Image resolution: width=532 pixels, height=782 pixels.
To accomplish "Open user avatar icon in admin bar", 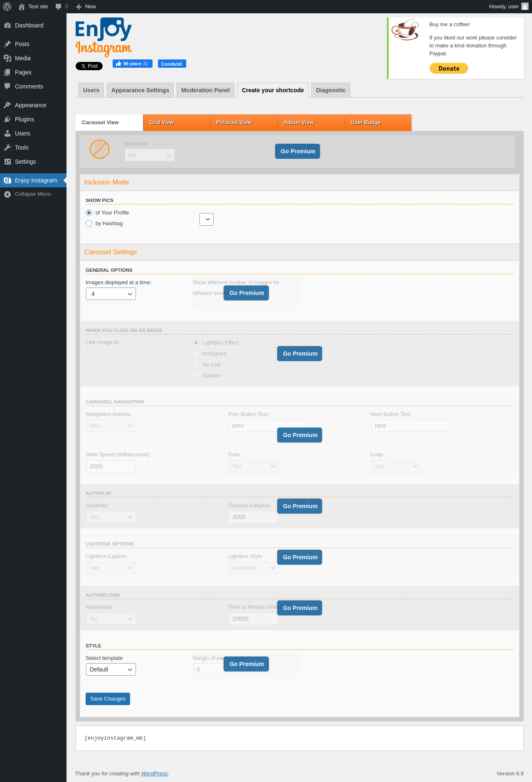I will tap(525, 7).
